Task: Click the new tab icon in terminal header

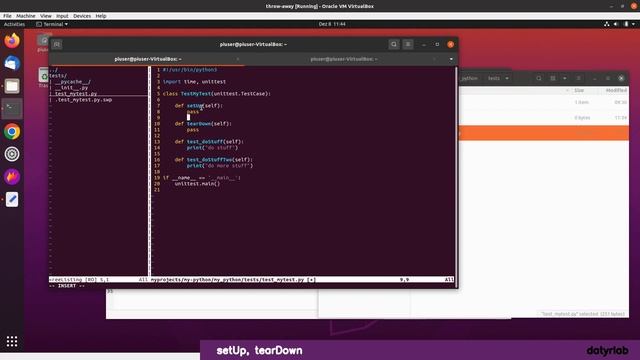Action: coord(57,44)
